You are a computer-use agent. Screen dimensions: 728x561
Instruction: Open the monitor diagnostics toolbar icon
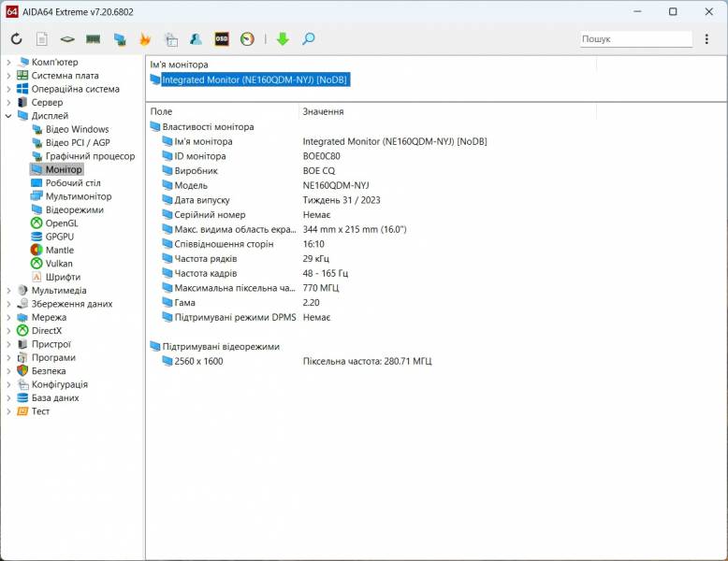coord(120,39)
